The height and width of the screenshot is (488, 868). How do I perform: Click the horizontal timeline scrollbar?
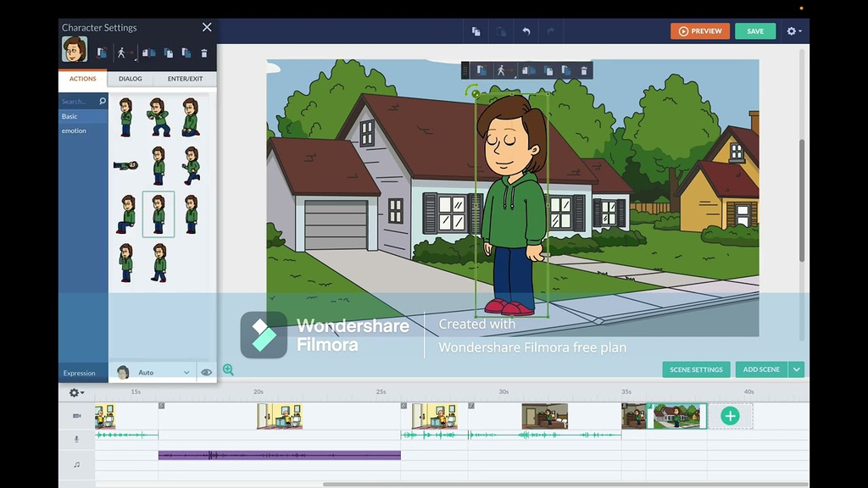coord(565,485)
